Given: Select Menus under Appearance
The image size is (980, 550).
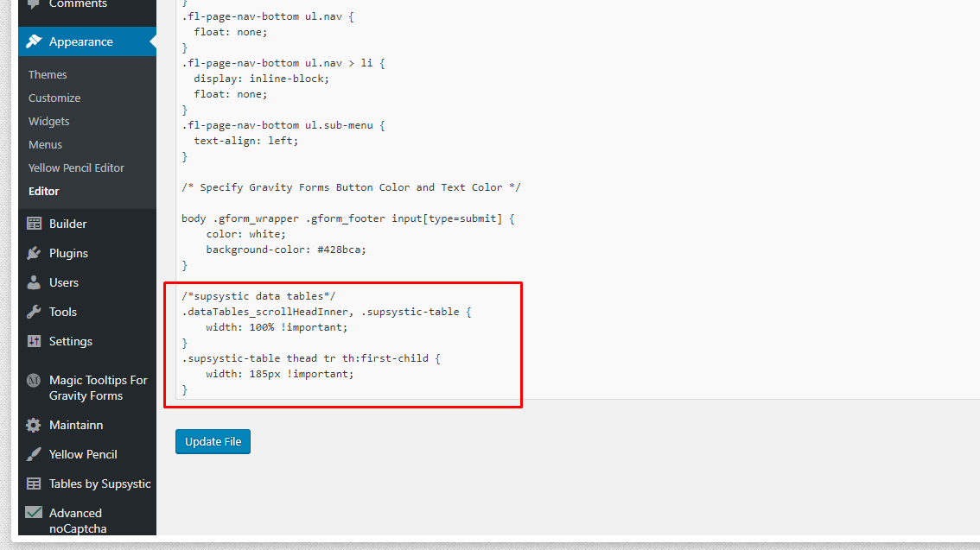Looking at the screenshot, I should tap(46, 145).
